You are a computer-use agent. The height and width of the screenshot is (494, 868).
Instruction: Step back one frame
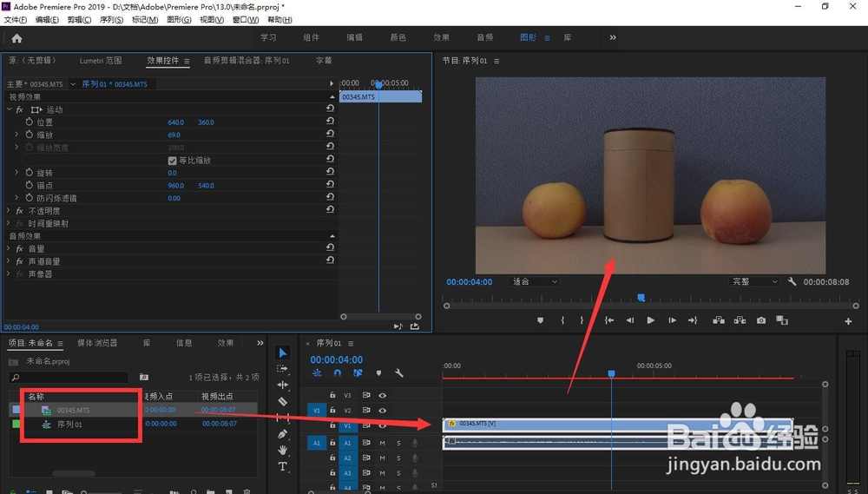(x=629, y=320)
